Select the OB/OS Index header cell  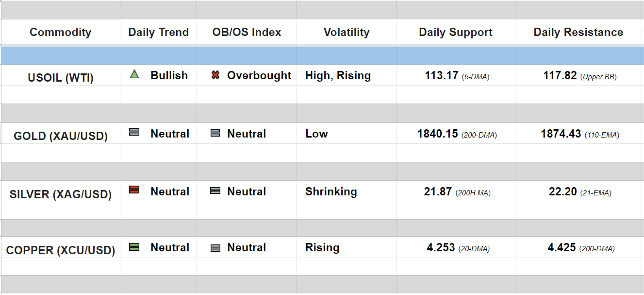(x=247, y=32)
